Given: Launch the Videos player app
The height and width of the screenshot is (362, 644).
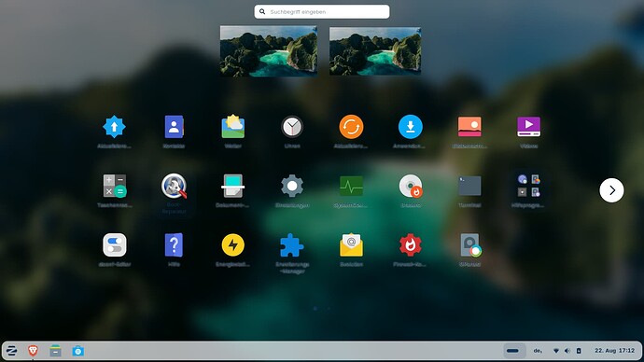Looking at the screenshot, I should pyautogui.click(x=528, y=127).
